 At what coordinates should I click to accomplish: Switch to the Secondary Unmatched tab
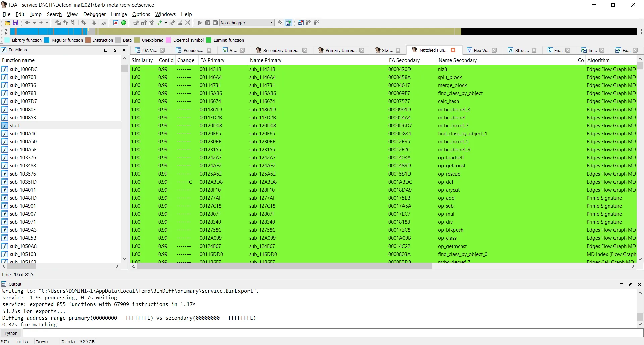(x=281, y=50)
